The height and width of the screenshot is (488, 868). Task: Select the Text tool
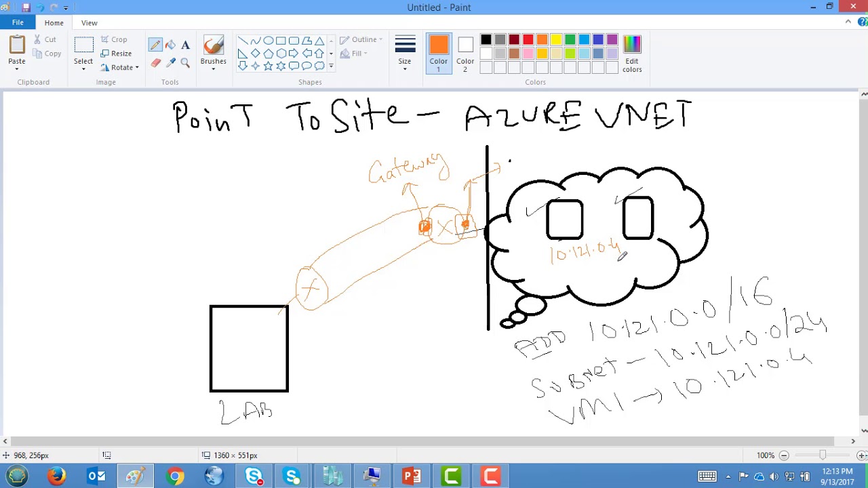[x=185, y=45]
